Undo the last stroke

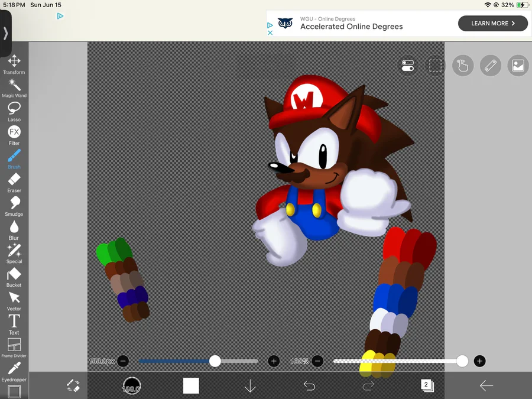pos(309,386)
